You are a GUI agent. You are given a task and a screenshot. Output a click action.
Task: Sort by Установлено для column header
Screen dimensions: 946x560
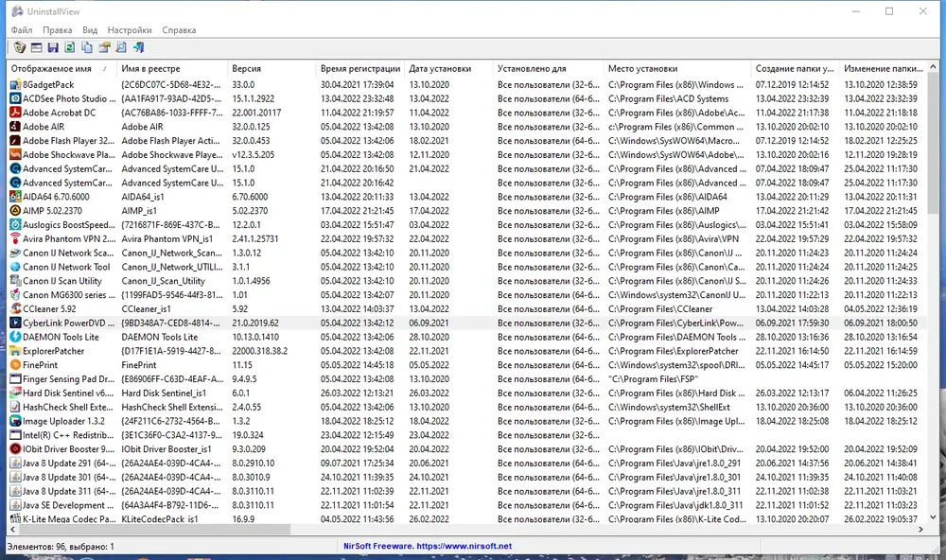point(548,68)
